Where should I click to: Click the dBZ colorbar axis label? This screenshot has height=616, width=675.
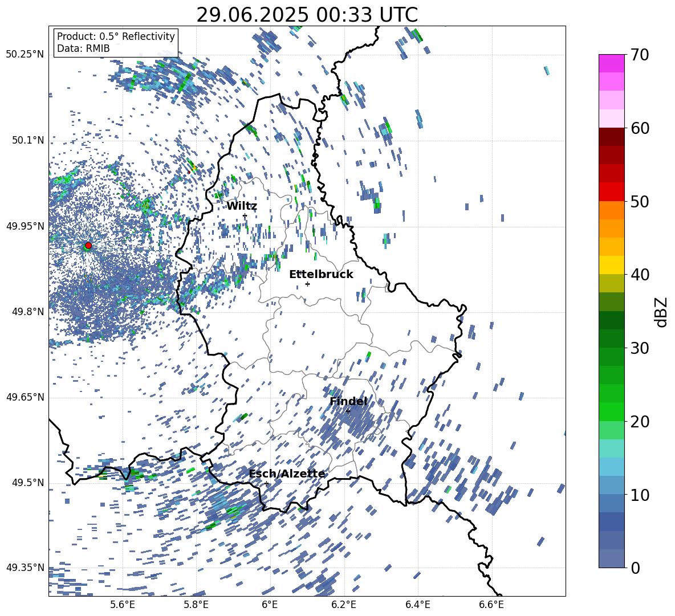662,312
